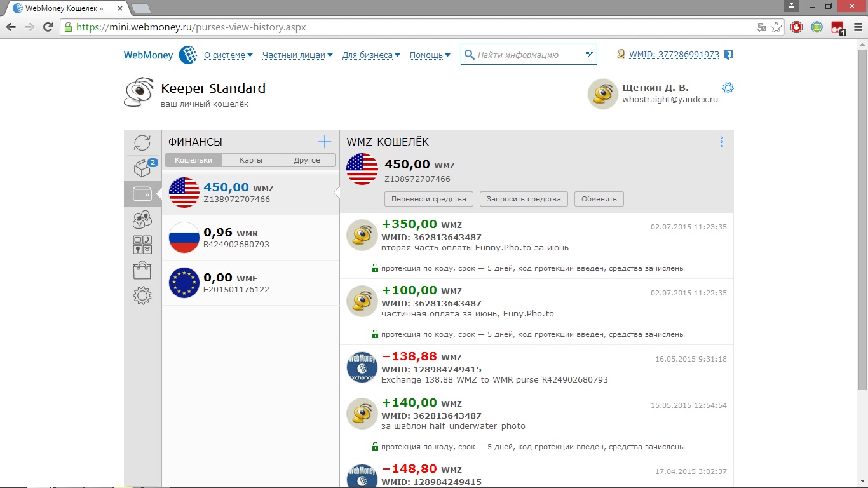This screenshot has height=488, width=868.
Task: Click the protection lock icon under +350,00 transaction
Action: tap(375, 268)
